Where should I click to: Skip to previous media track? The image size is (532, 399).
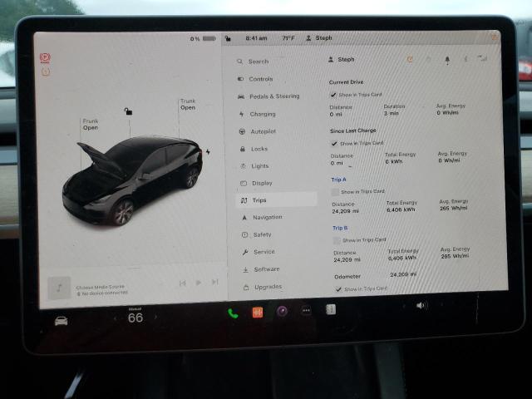183,283
